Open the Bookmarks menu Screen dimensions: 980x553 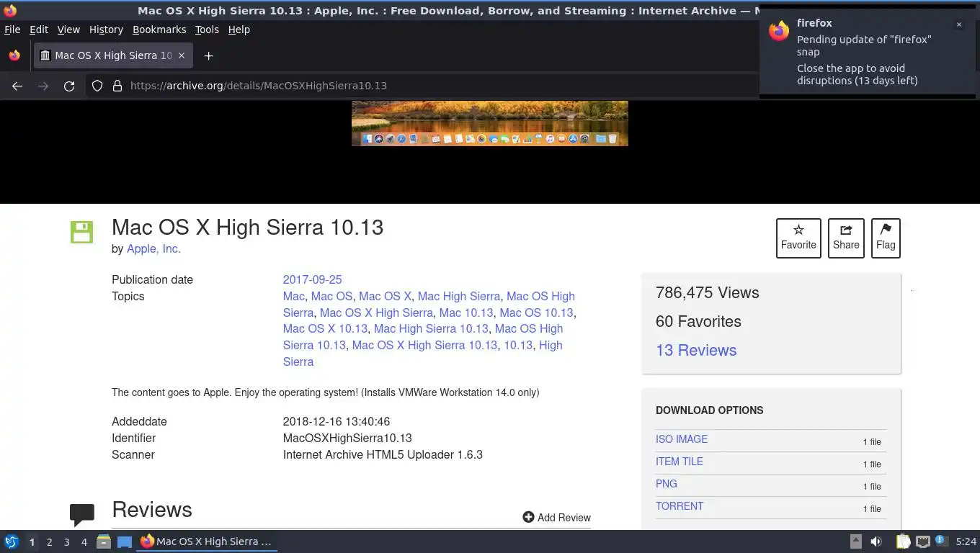(x=159, y=30)
